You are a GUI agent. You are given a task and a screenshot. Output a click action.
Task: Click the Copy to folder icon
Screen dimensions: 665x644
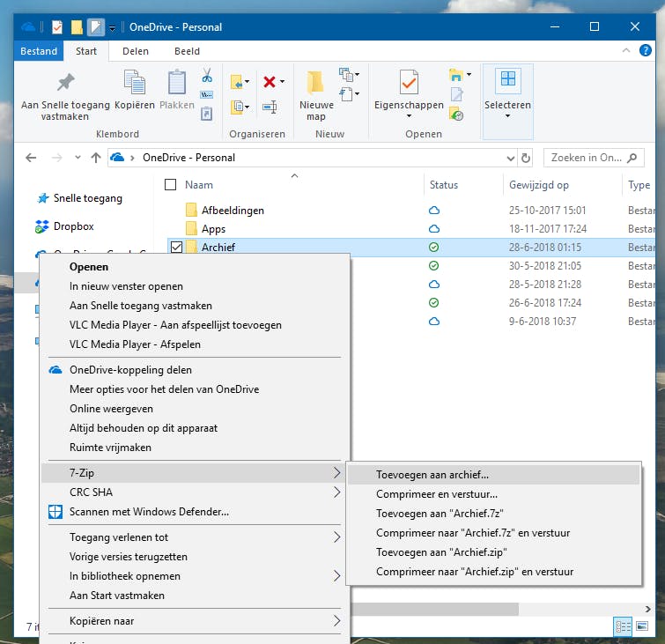pos(237,107)
